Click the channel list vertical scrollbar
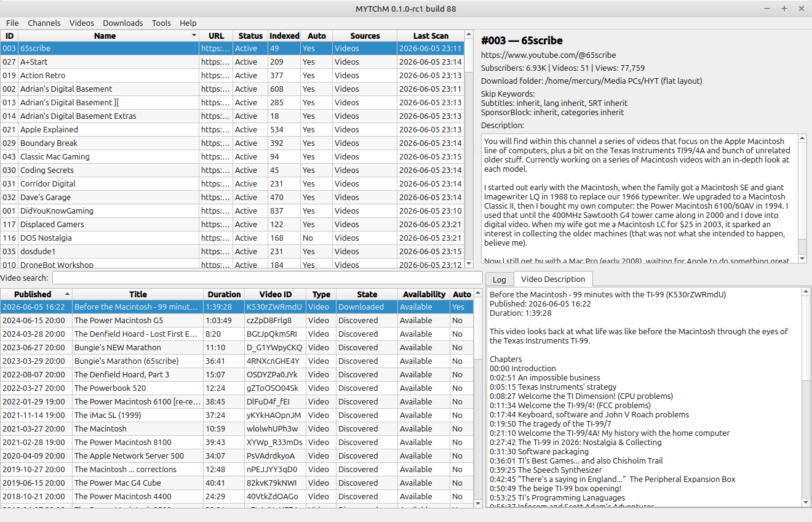This screenshot has height=522, width=812. point(469,148)
